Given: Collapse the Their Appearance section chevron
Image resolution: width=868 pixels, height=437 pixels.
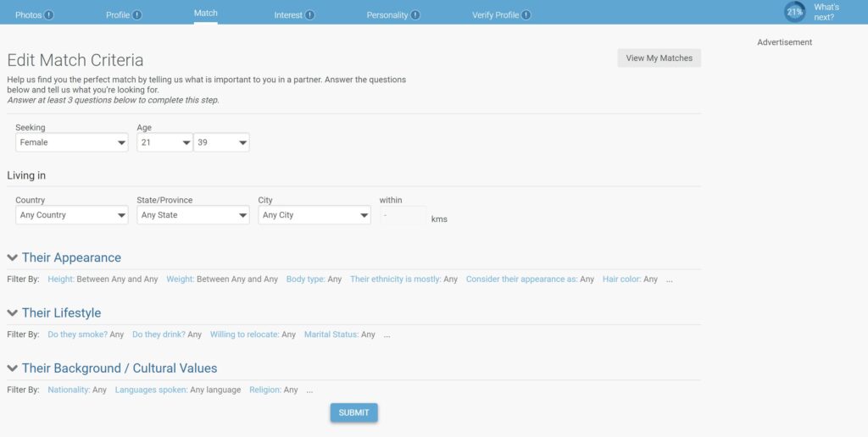Looking at the screenshot, I should 13,257.
